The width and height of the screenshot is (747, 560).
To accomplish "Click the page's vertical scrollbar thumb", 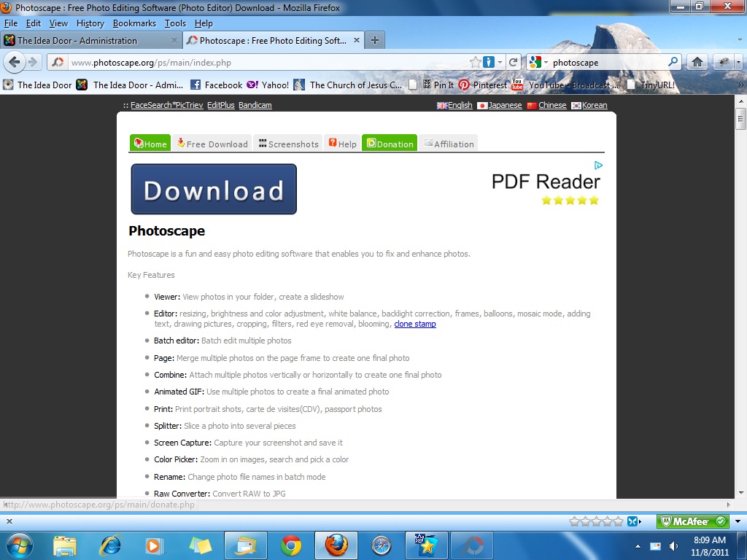I will pos(740,118).
